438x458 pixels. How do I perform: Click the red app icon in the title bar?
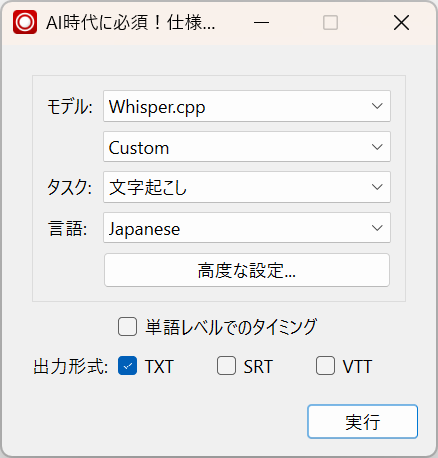click(25, 22)
